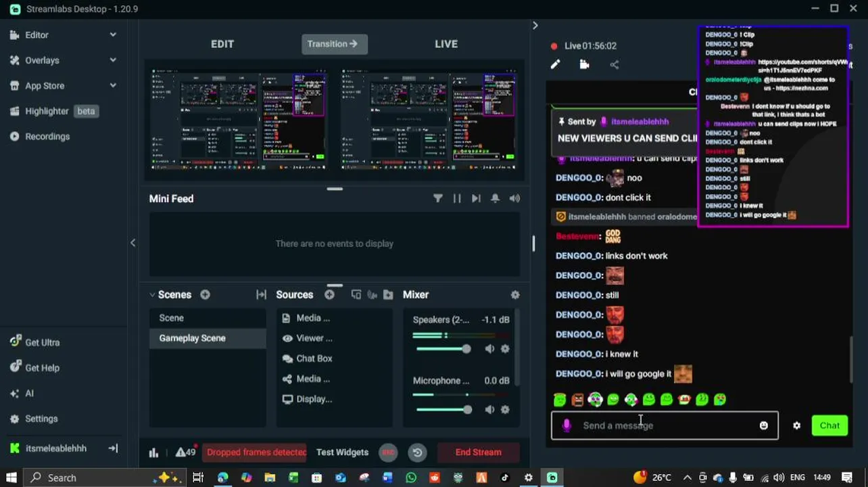This screenshot has width=868, height=487.
Task: Open the stream camera clip icon
Action: (585, 64)
